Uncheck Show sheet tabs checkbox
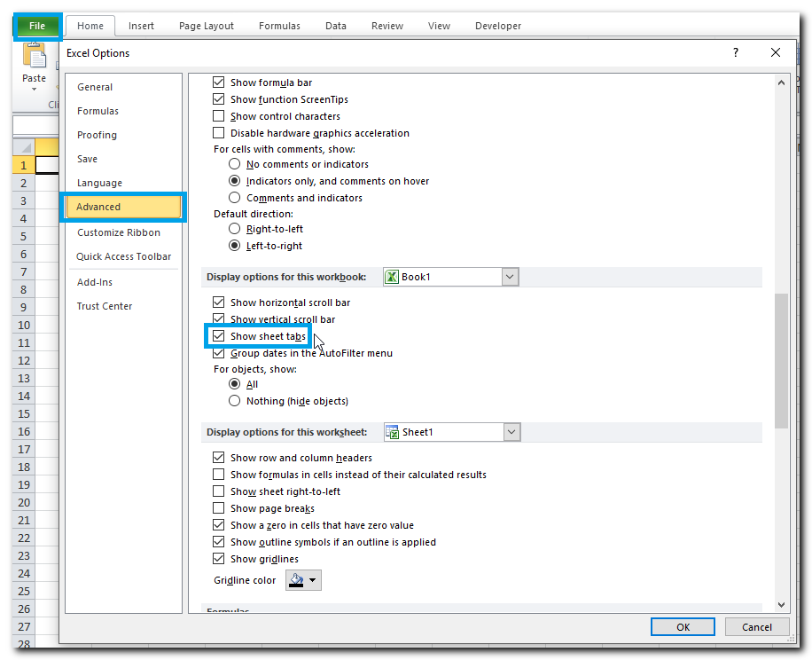 [219, 336]
